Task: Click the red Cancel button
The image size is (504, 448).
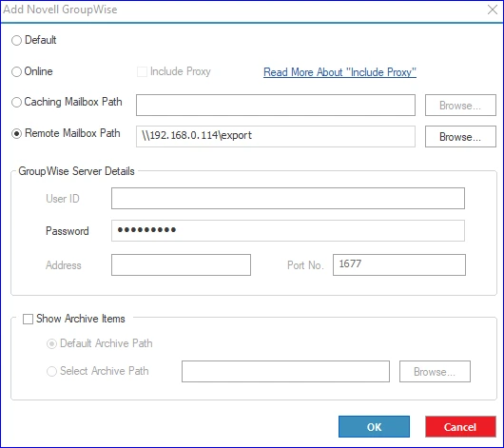Action: (460, 427)
